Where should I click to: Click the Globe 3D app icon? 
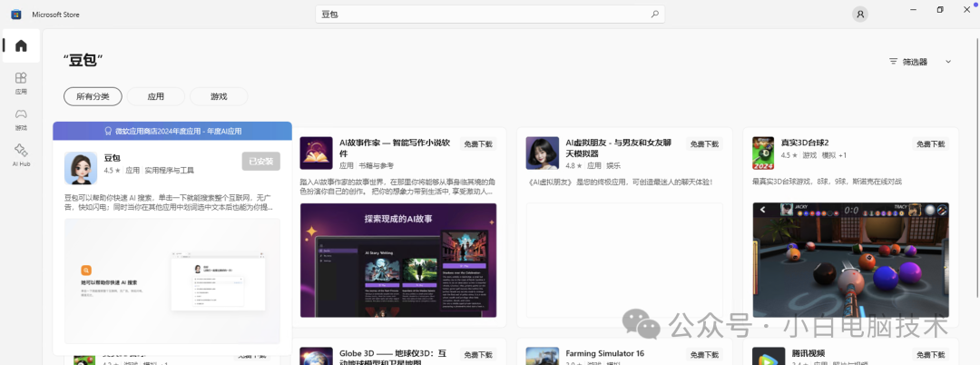click(x=316, y=356)
